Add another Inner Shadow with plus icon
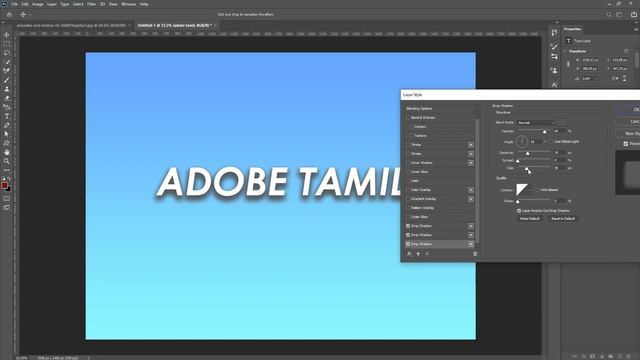Viewport: 640px width, 360px height. pos(471,163)
